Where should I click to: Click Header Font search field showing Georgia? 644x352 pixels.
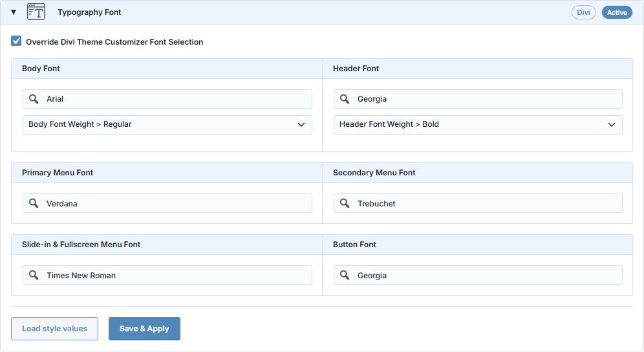pyautogui.click(x=478, y=99)
